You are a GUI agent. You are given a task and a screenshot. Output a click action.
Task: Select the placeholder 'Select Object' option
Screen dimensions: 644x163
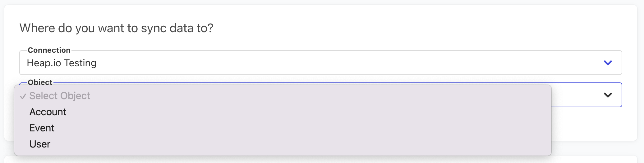click(60, 96)
